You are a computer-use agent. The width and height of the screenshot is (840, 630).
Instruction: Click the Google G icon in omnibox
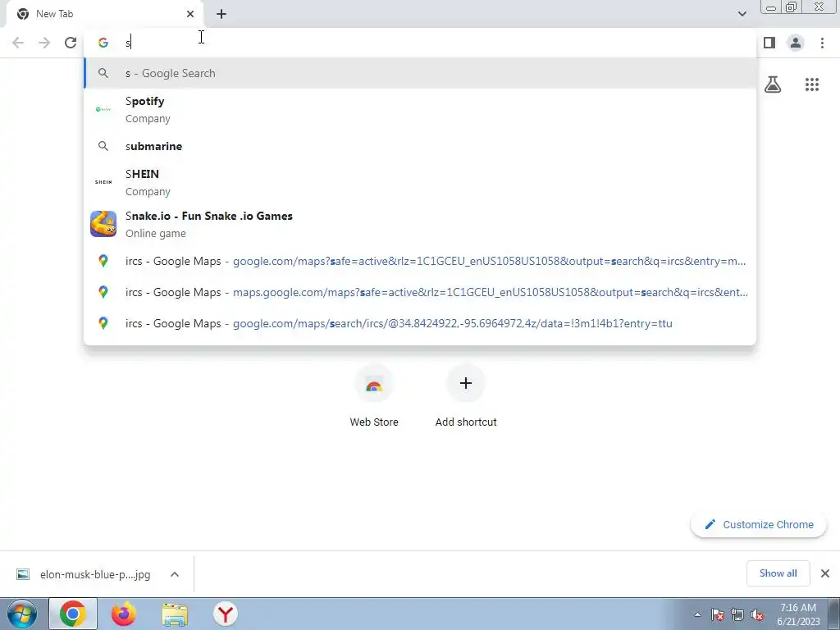[x=103, y=43]
